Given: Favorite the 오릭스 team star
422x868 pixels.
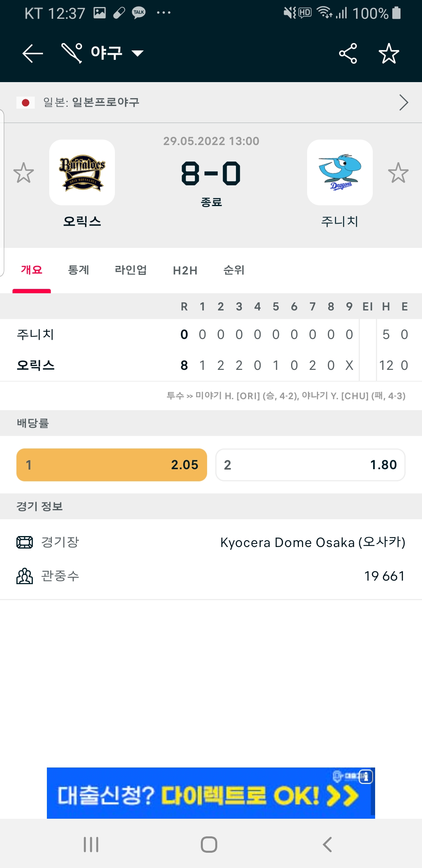Looking at the screenshot, I should pos(23,173).
